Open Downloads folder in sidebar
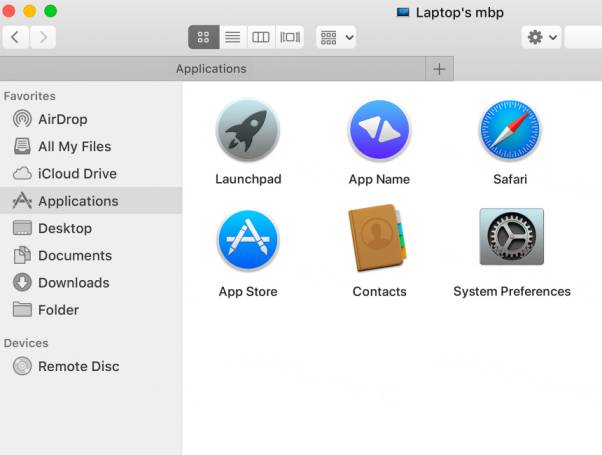602x455 pixels. [x=73, y=282]
